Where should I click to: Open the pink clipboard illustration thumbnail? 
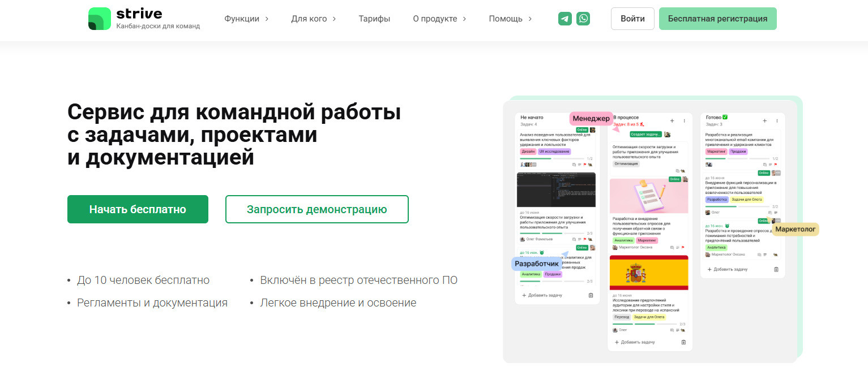coord(649,196)
